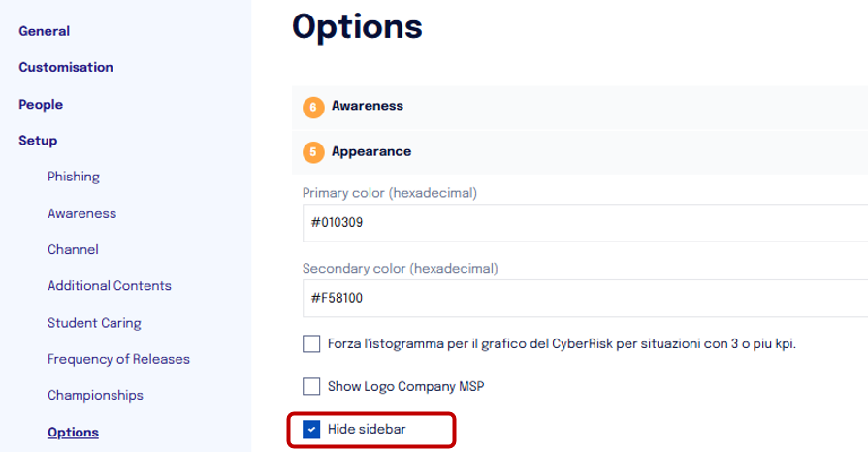Go to Frequency of Releases
The image size is (868, 452).
118,359
